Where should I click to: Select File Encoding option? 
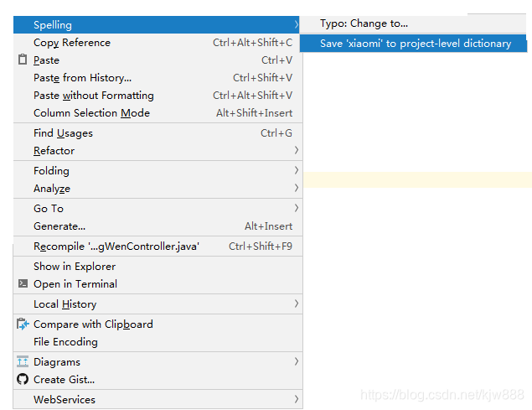coord(158,342)
